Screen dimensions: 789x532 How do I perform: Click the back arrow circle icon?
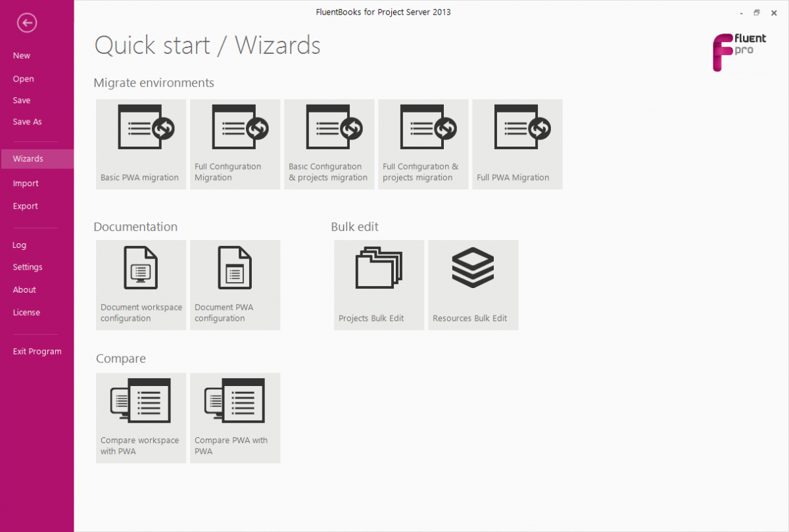click(27, 24)
